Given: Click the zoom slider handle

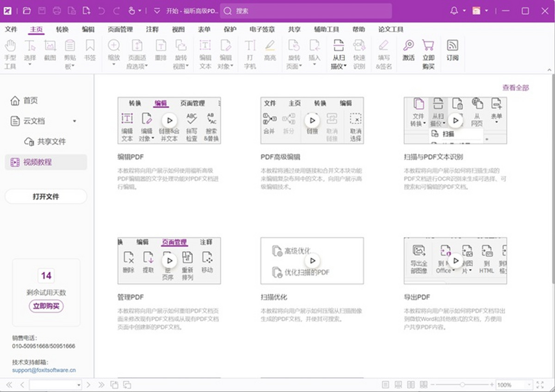Looking at the screenshot, I should 462,384.
